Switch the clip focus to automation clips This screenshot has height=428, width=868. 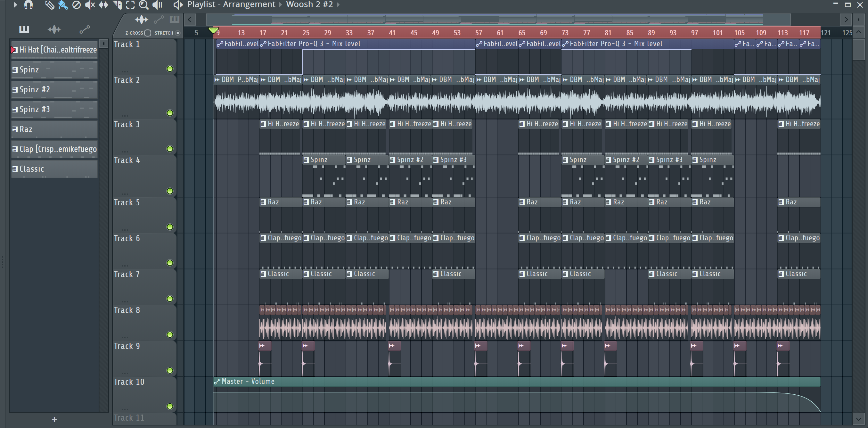click(159, 20)
